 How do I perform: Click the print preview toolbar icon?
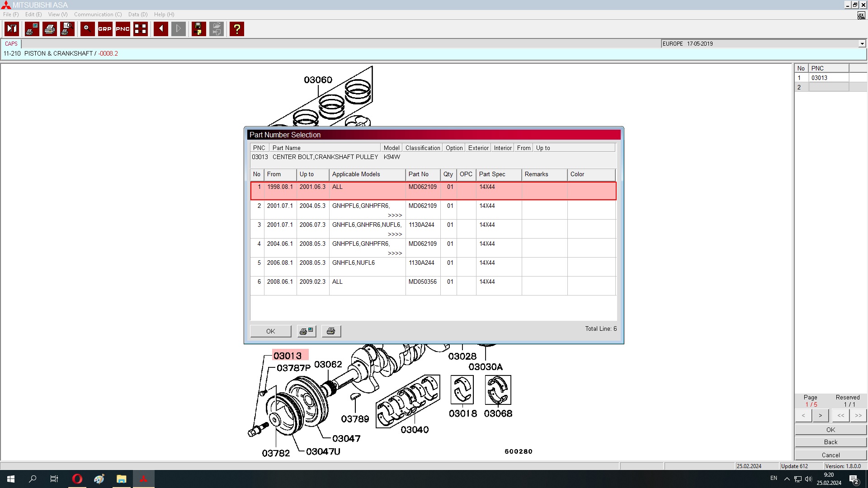[67, 29]
